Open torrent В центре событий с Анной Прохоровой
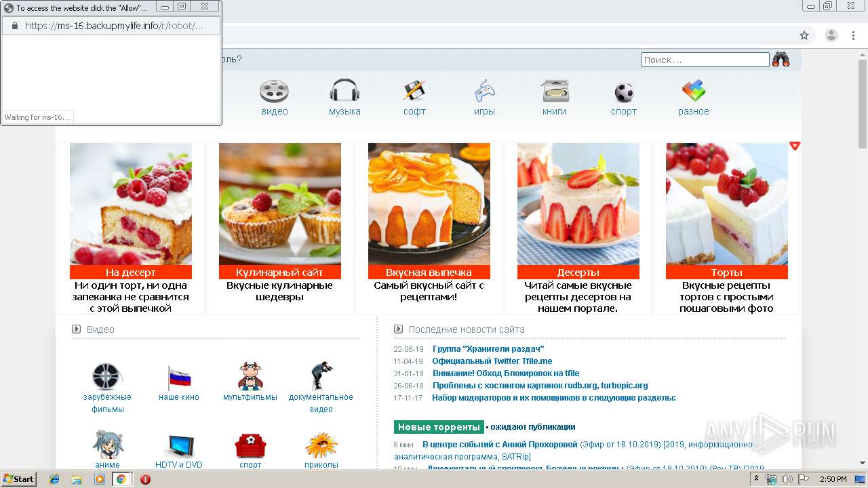Image resolution: width=868 pixels, height=488 pixels. coord(500,445)
